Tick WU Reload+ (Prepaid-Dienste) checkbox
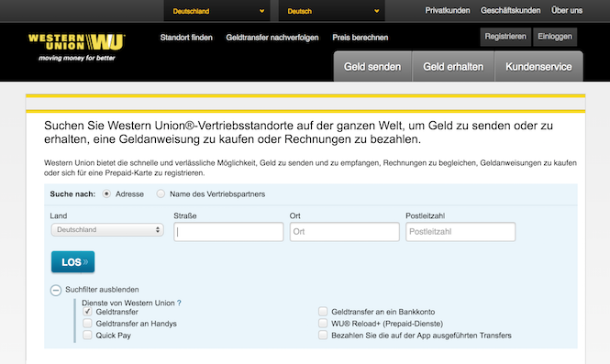 (x=323, y=323)
